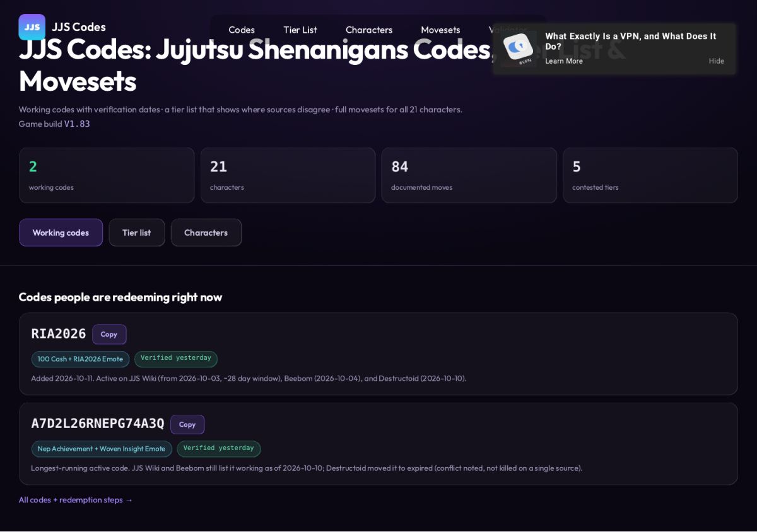
Task: Click Verified yesterday badge for RIA2026
Action: click(176, 359)
